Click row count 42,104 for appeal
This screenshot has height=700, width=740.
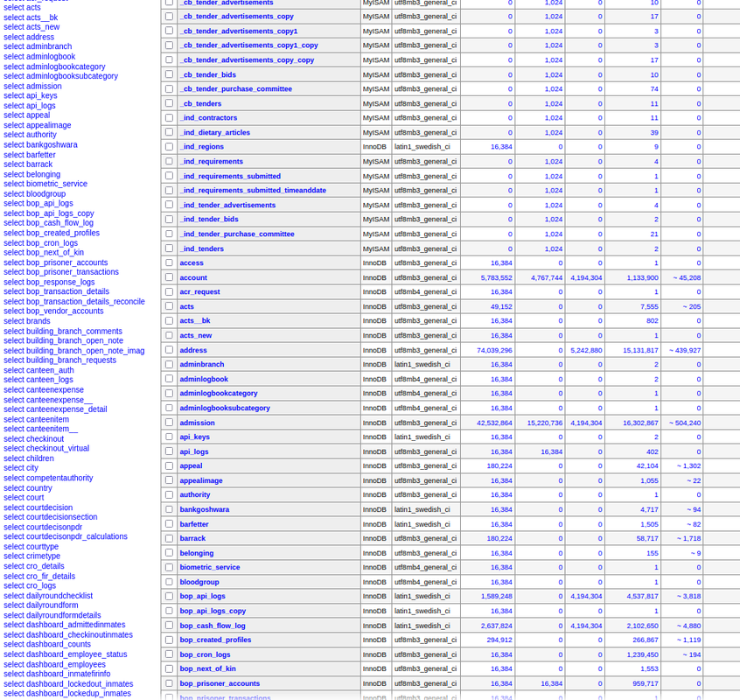647,465
